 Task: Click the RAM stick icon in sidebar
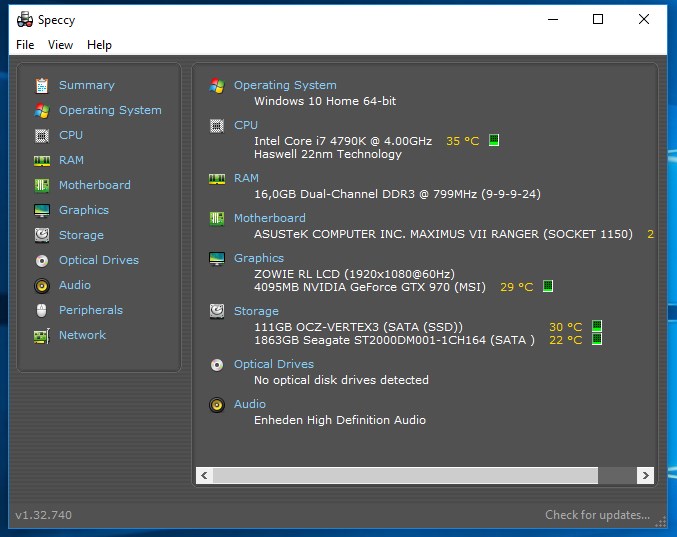pyautogui.click(x=41, y=160)
